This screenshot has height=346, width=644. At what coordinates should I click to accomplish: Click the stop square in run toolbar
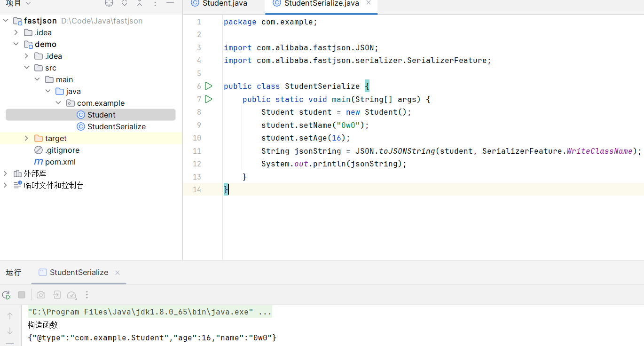coord(22,295)
